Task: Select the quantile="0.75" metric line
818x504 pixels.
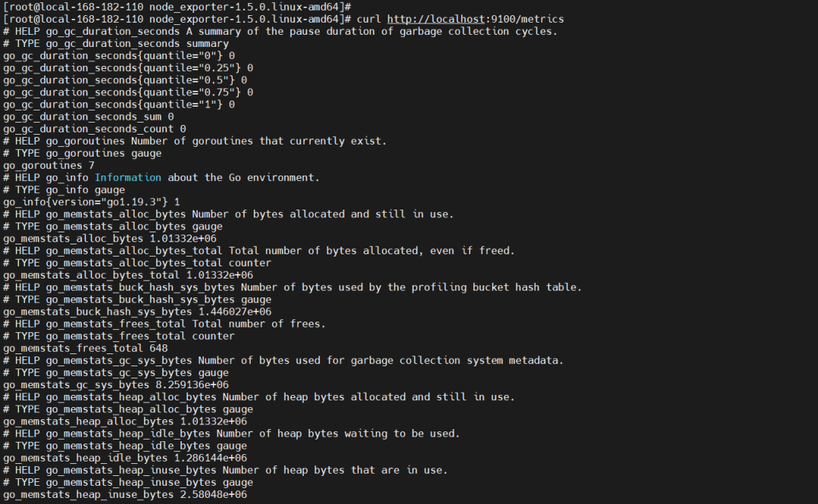Action: [x=128, y=93]
